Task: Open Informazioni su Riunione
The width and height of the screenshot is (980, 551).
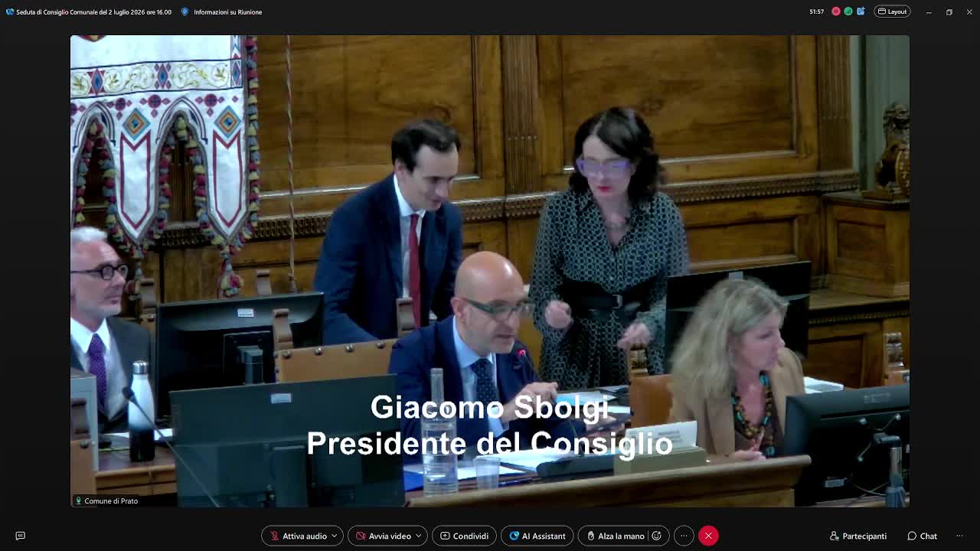Action: [x=227, y=12]
